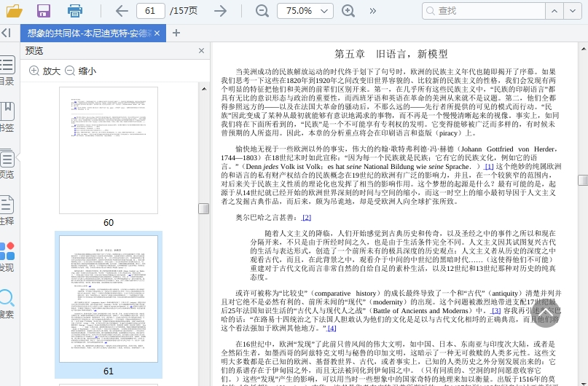Image resolution: width=588 pixels, height=386 pixels.
Task: Find the next search result with the down chevron
Action: click(x=573, y=11)
